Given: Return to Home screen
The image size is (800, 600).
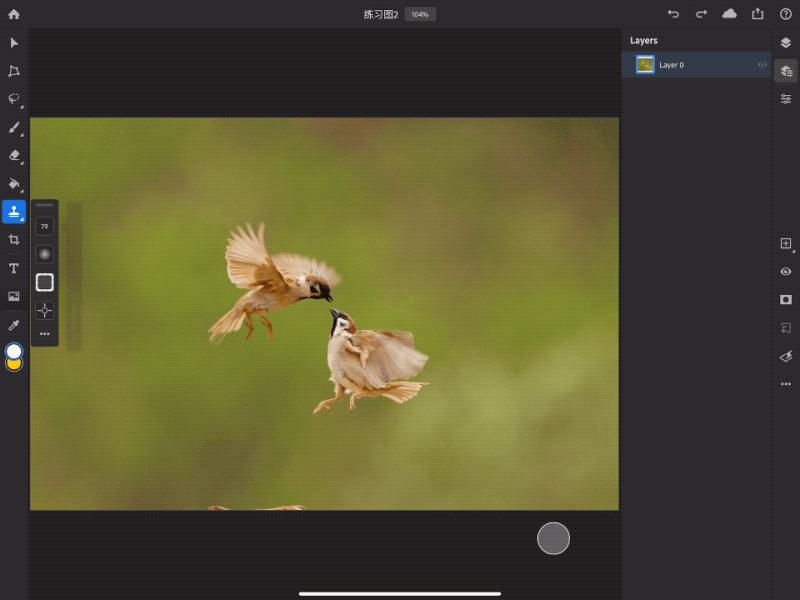Looking at the screenshot, I should click(13, 13).
